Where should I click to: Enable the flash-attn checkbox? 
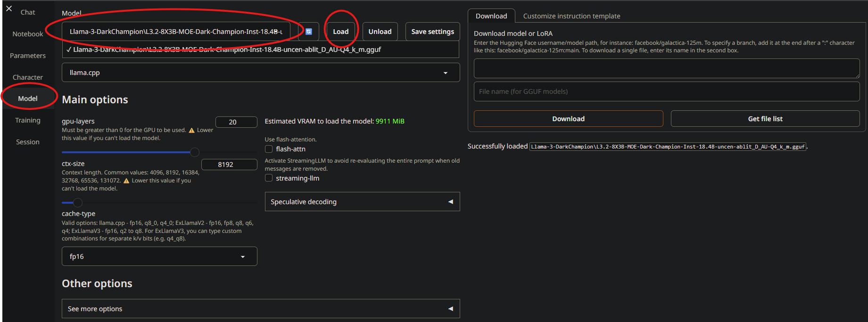[269, 149]
